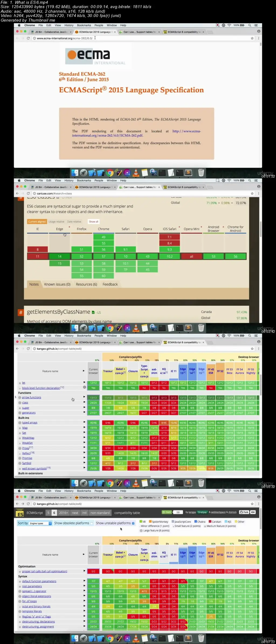The image size is (276, 644).
Task: Select the 'Date relative' view on caniuse
Action: [74, 222]
